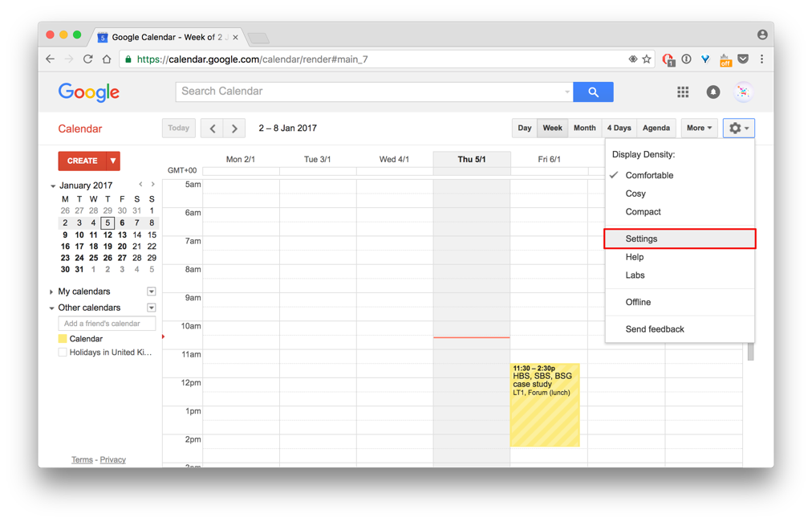Open the Chrome three-dot menu
Viewport: 812px width, 522px height.
[761, 59]
